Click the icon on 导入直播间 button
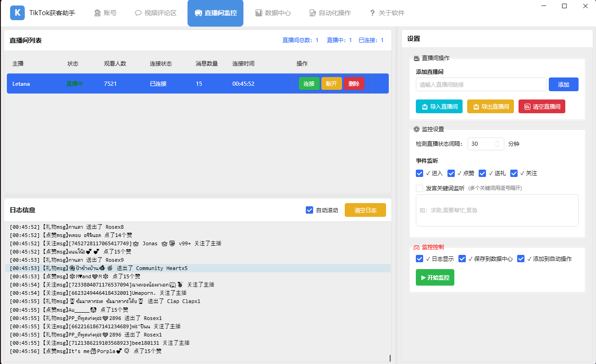596x364 pixels. click(x=425, y=106)
